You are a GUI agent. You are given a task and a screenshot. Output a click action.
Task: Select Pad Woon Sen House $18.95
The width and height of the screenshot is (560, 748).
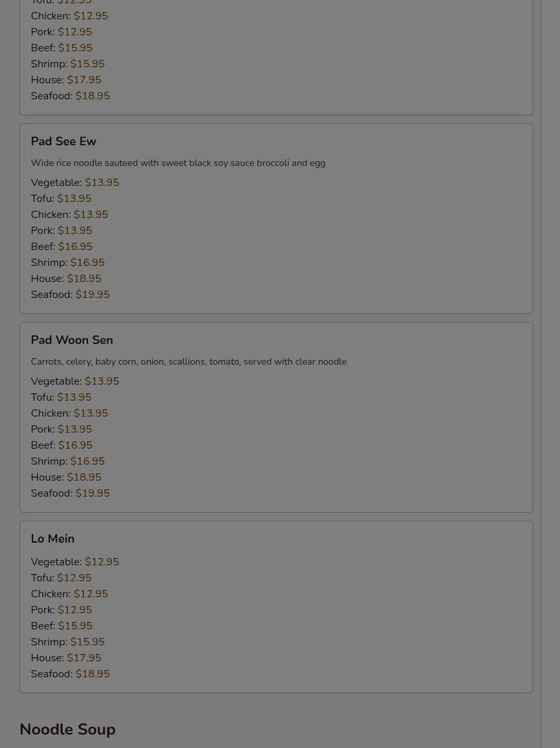pos(66,477)
